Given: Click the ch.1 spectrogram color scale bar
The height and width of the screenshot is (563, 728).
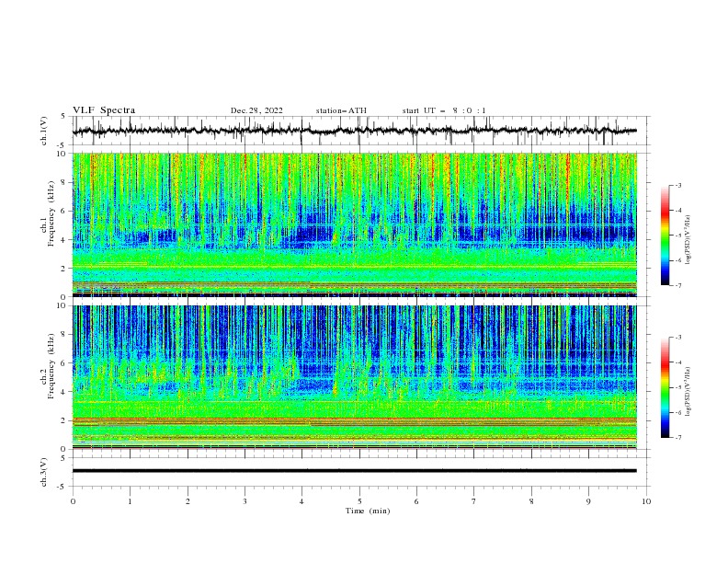Looking at the screenshot, I should (x=665, y=236).
